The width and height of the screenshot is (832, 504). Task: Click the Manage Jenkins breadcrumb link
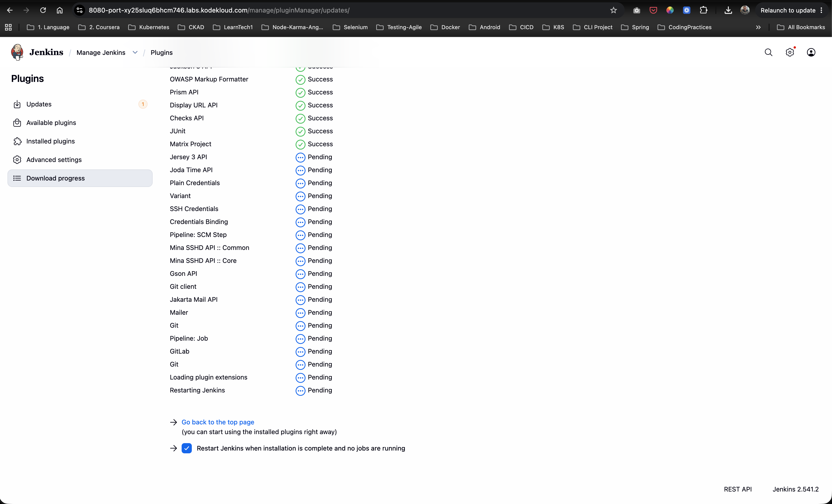[101, 52]
